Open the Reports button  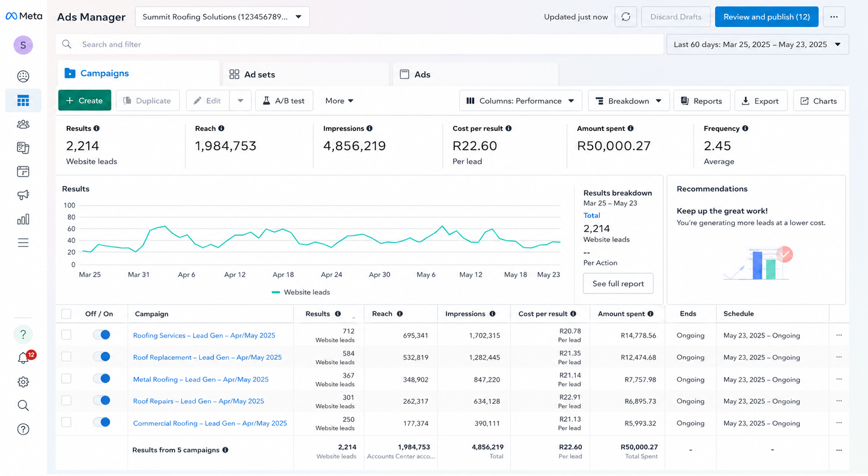701,101
